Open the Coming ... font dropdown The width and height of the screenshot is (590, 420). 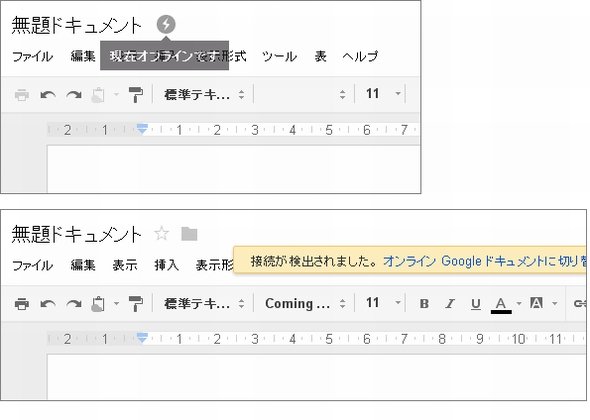click(x=305, y=303)
